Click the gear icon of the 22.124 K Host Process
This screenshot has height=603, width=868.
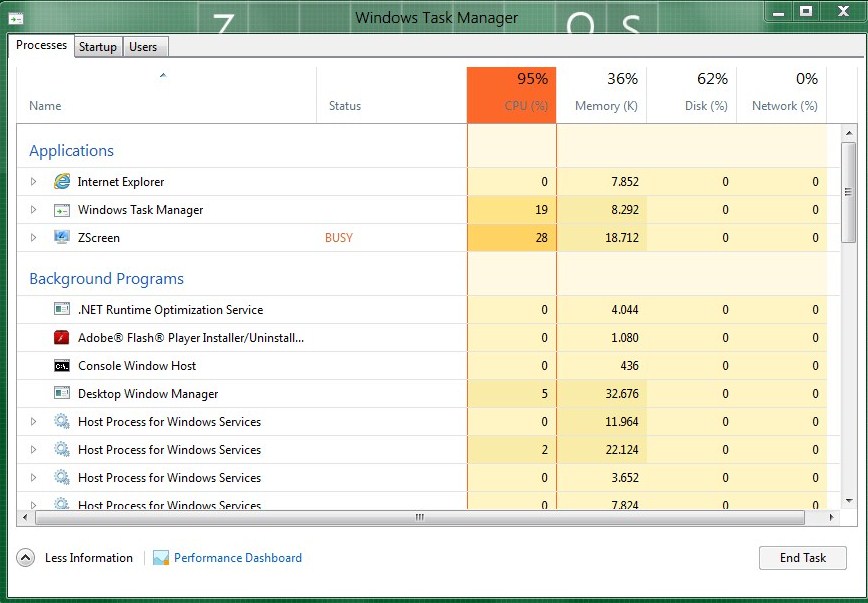pos(61,449)
